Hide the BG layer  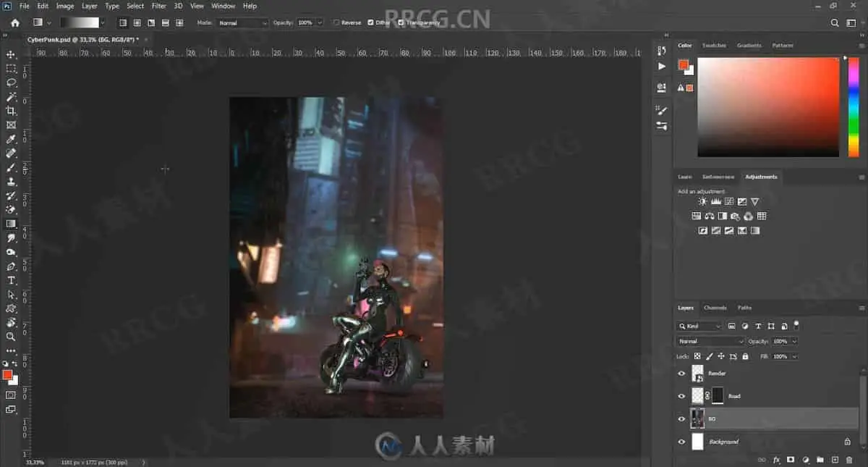tap(681, 418)
